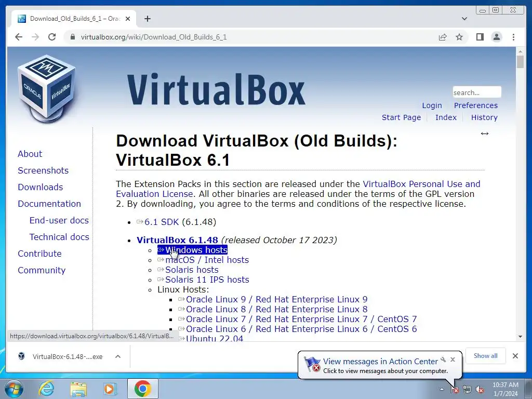Open About in the sidebar
This screenshot has height=399, width=532.
point(30,154)
